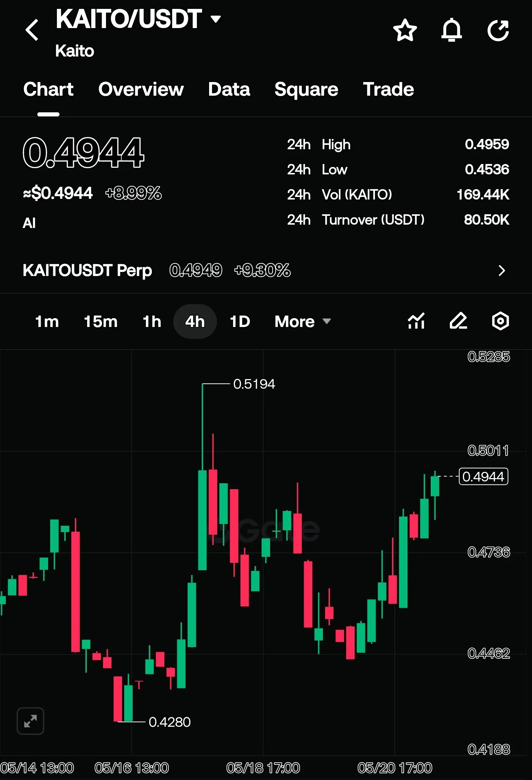
Task: Open chart settings hexagon icon
Action: point(501,321)
